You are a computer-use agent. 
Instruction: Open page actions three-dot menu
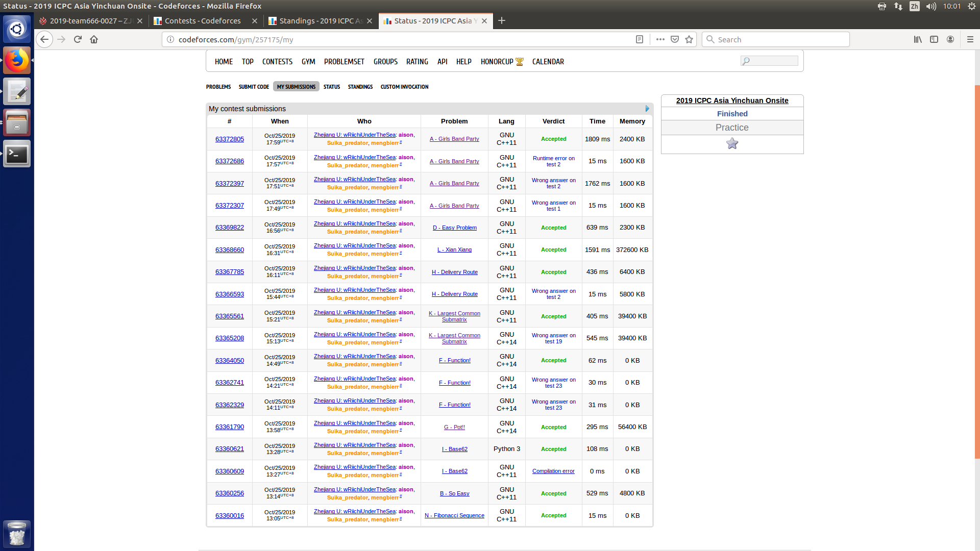point(660,39)
